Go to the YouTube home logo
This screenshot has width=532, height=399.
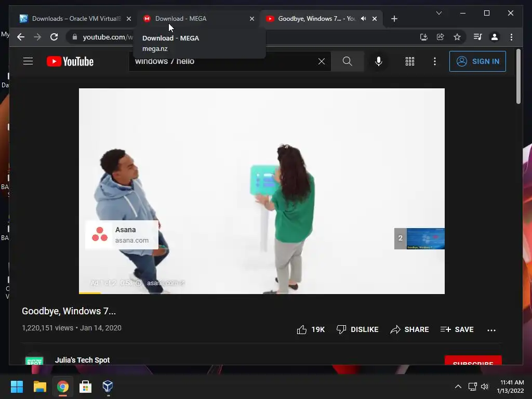pos(70,61)
